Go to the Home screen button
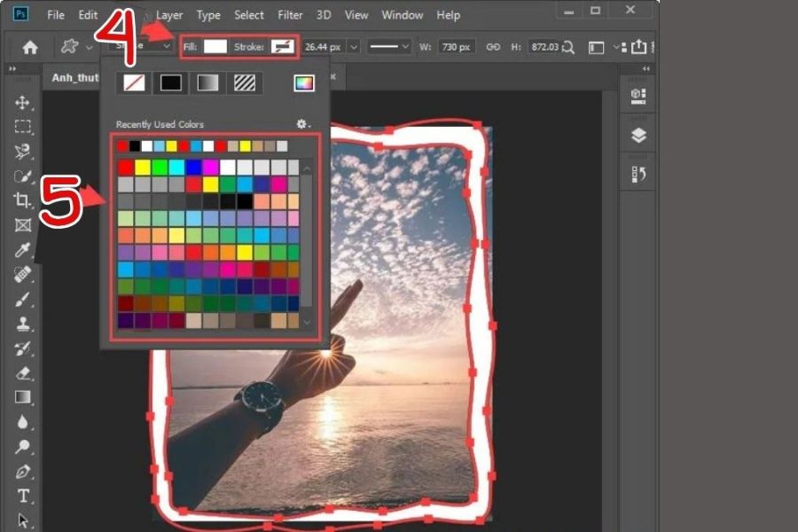798x532 pixels. [30, 47]
